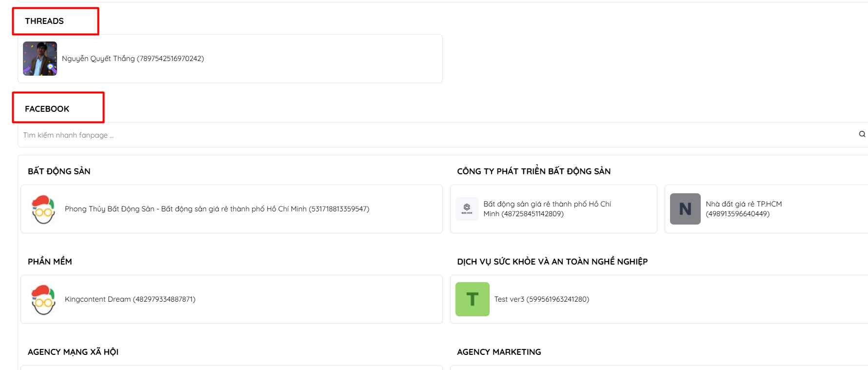Screen dimensions: 868x370
Task: Open Nguyễn Quyết Thắng Threads account name
Action: coord(133,59)
